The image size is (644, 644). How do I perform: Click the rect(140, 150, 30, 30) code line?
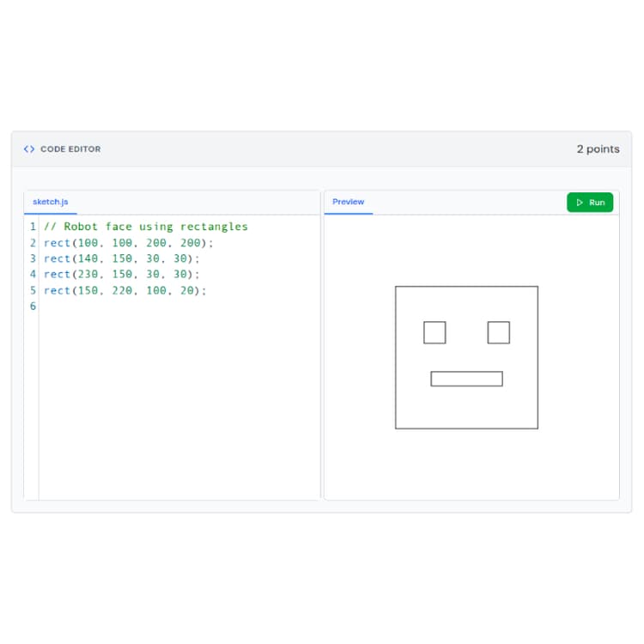click(121, 258)
